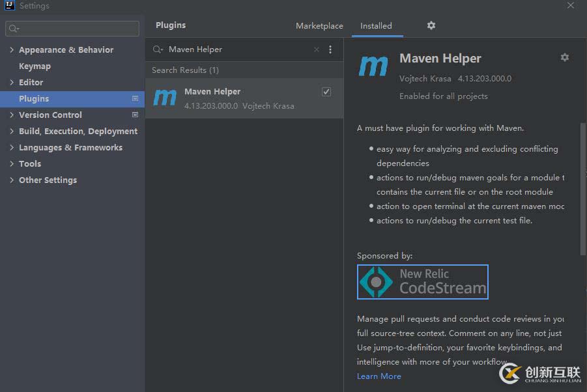Close the Settings dialog window
The image size is (587, 392).
coord(571,5)
